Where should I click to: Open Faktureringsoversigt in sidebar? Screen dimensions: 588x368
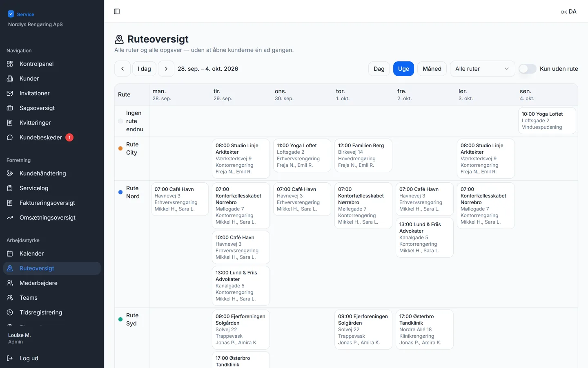click(52, 203)
